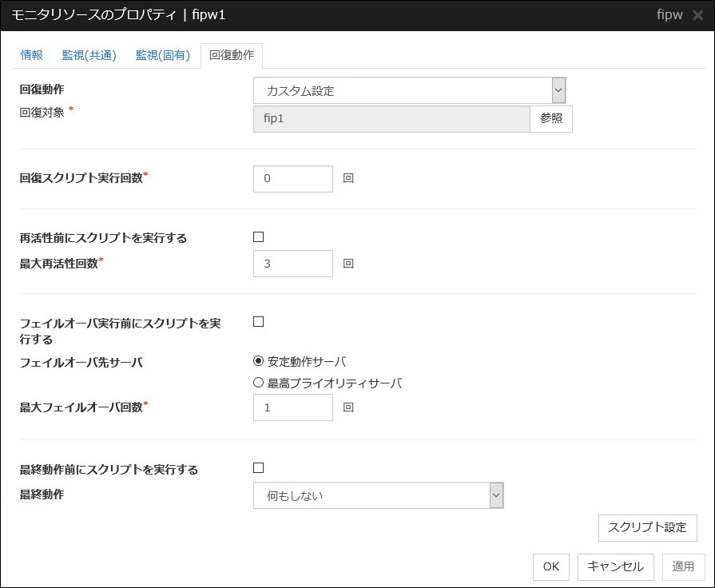Click the 参照 button next to fip1

click(551, 118)
